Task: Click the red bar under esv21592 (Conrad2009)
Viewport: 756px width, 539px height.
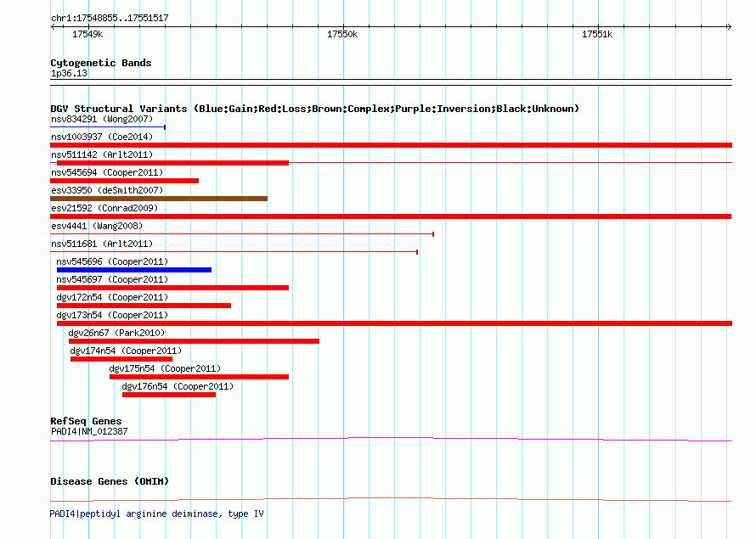Action: [x=391, y=216]
